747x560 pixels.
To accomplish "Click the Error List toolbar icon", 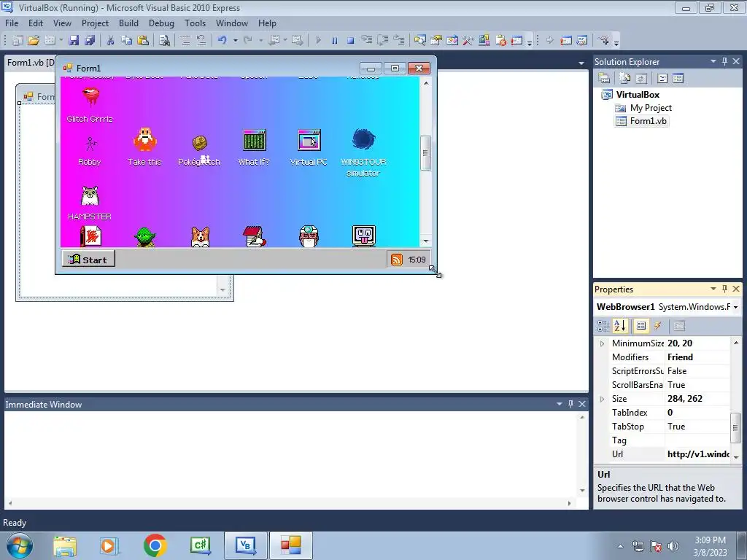I will click(500, 41).
